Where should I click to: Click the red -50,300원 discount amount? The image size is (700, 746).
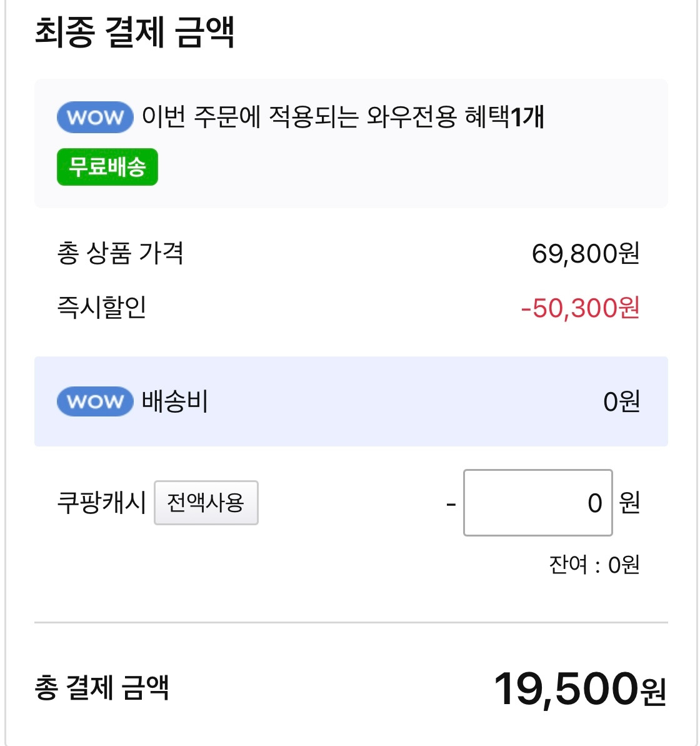pyautogui.click(x=579, y=308)
